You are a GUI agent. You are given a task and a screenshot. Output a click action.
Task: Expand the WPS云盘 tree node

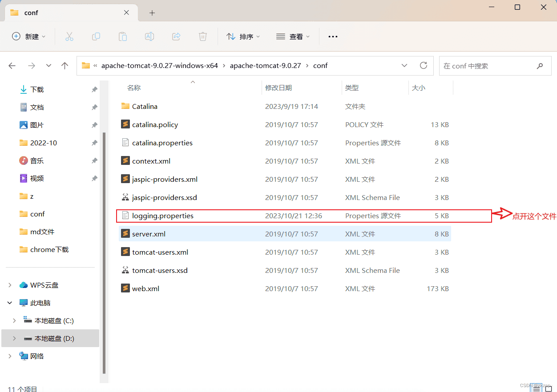[10, 285]
